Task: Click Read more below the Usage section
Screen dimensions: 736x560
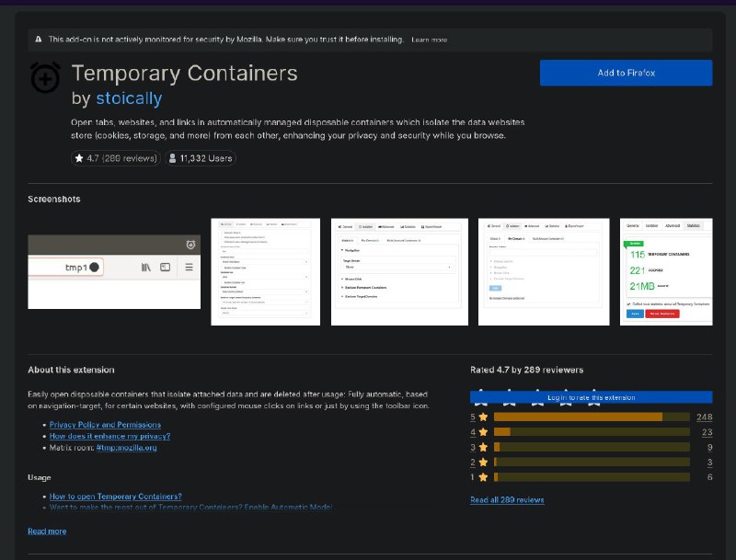Action: (46, 531)
